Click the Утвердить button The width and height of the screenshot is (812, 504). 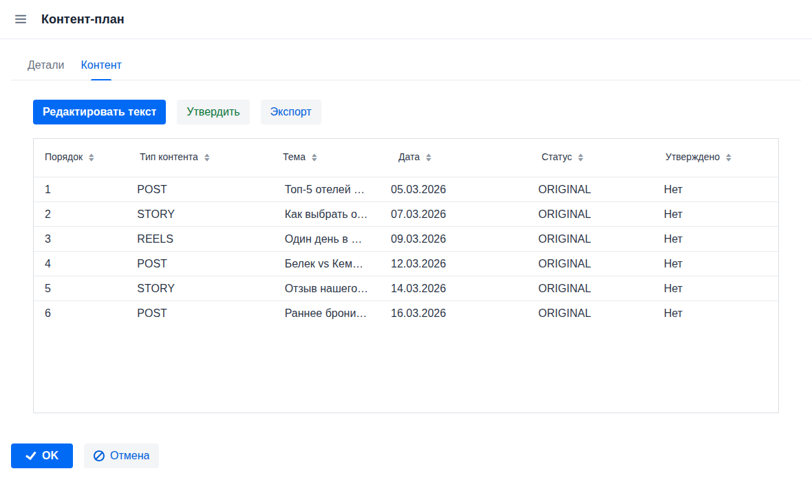point(213,112)
